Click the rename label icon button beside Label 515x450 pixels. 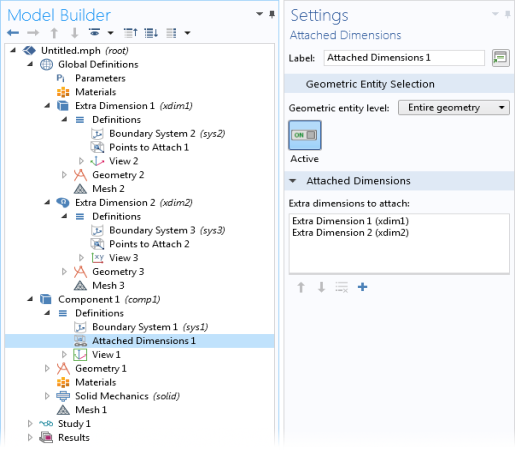(501, 58)
